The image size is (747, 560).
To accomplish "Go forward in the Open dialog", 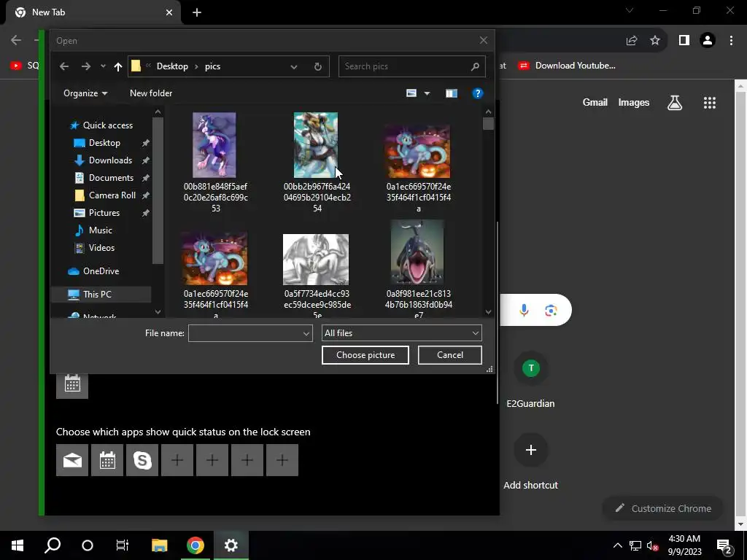I will pos(86,66).
